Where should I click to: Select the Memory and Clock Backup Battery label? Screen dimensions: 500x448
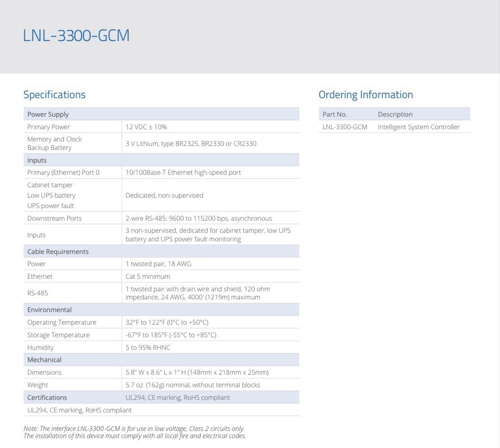[54, 143]
